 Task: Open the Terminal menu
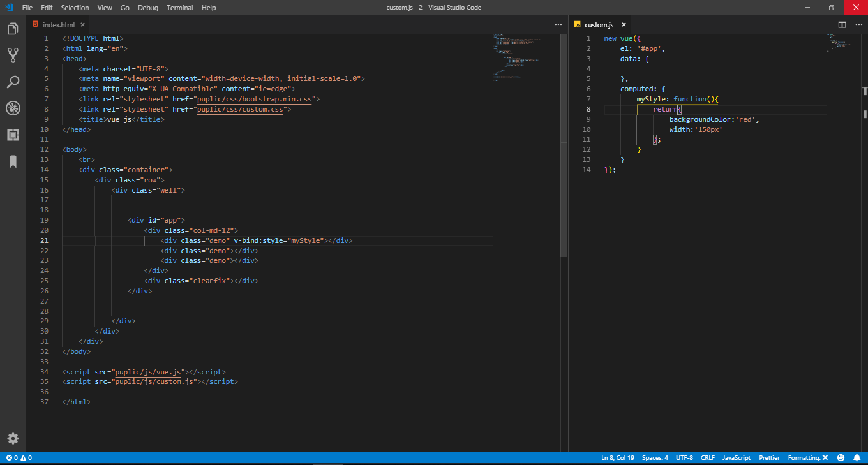(x=179, y=8)
